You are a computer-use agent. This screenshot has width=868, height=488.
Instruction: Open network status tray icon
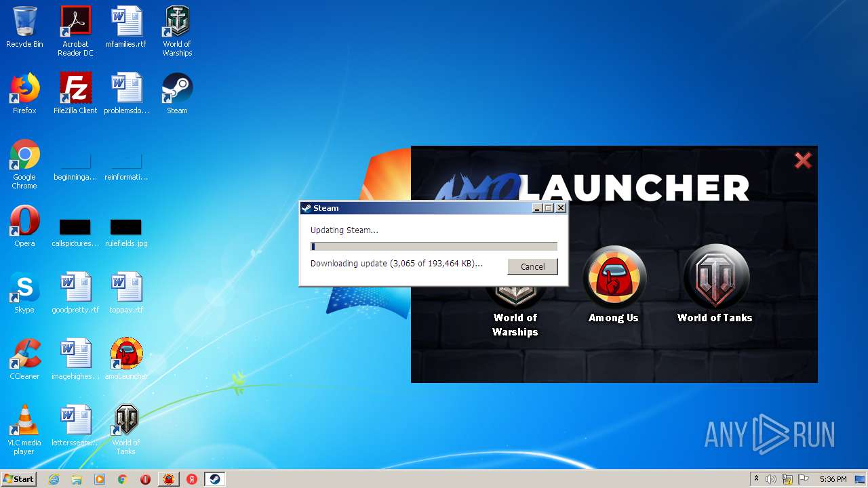click(x=787, y=479)
